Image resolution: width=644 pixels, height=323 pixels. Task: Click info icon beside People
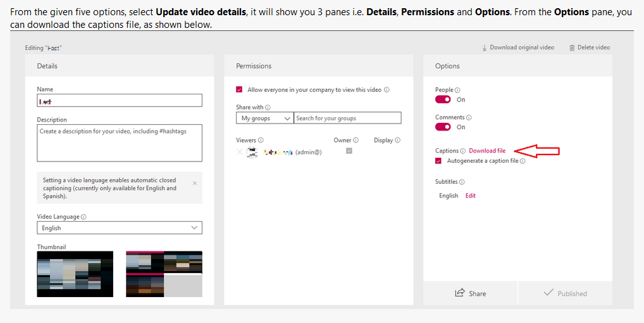coord(457,90)
